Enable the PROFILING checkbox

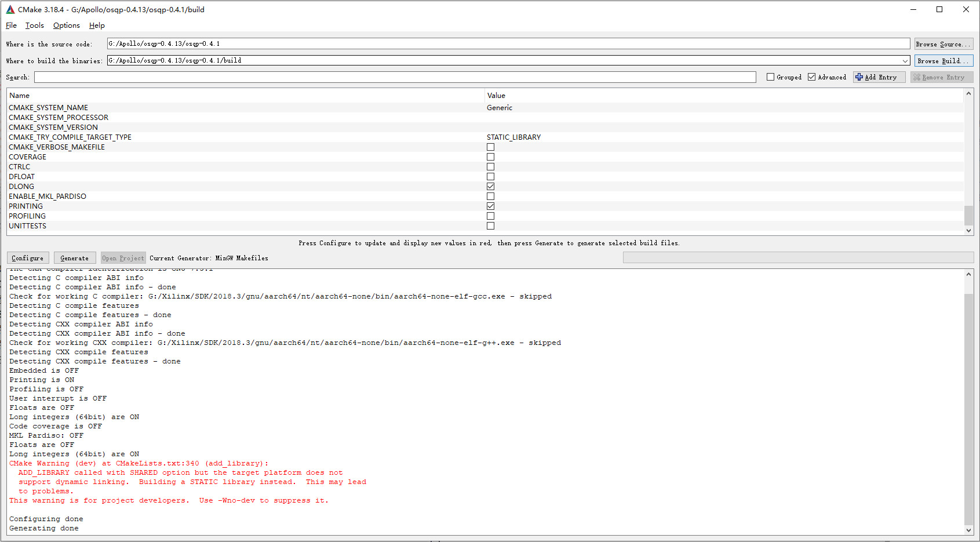491,216
